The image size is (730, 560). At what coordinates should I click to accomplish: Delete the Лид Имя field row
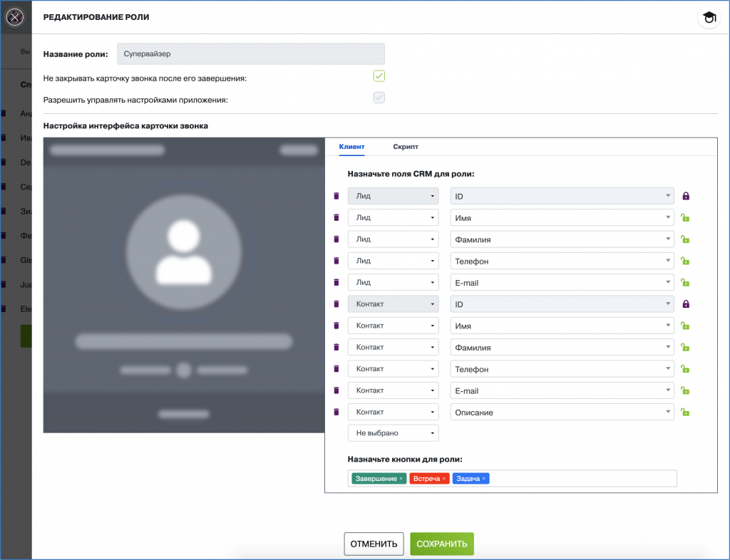pyautogui.click(x=336, y=218)
